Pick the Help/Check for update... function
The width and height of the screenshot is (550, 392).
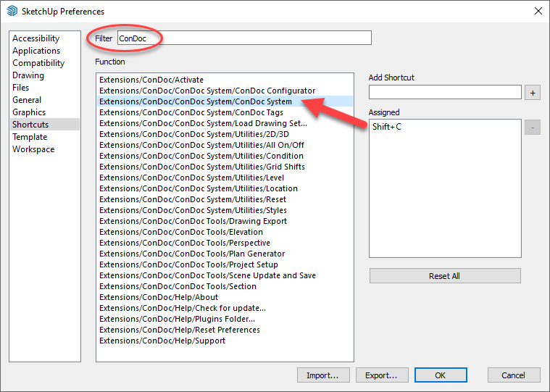click(x=183, y=308)
